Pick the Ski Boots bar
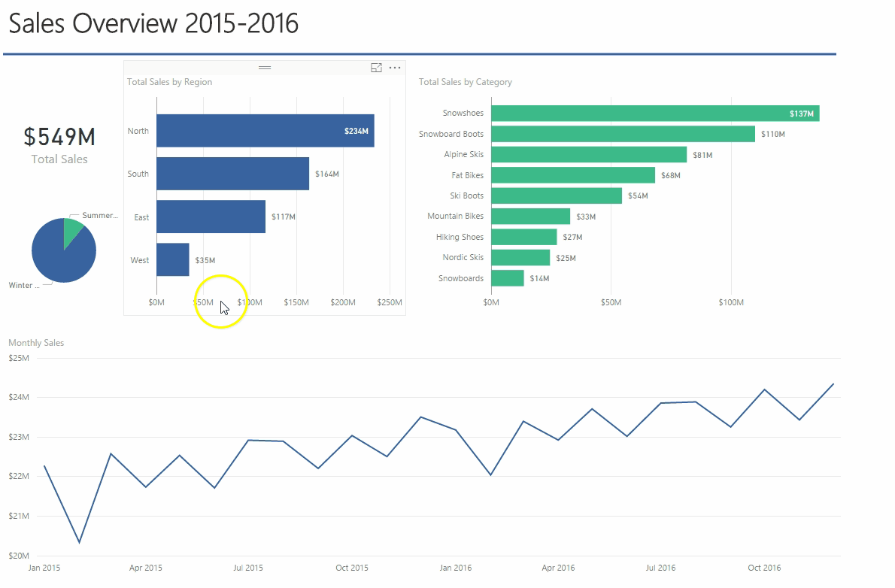Viewport: 895px width, 588px height. (x=557, y=195)
